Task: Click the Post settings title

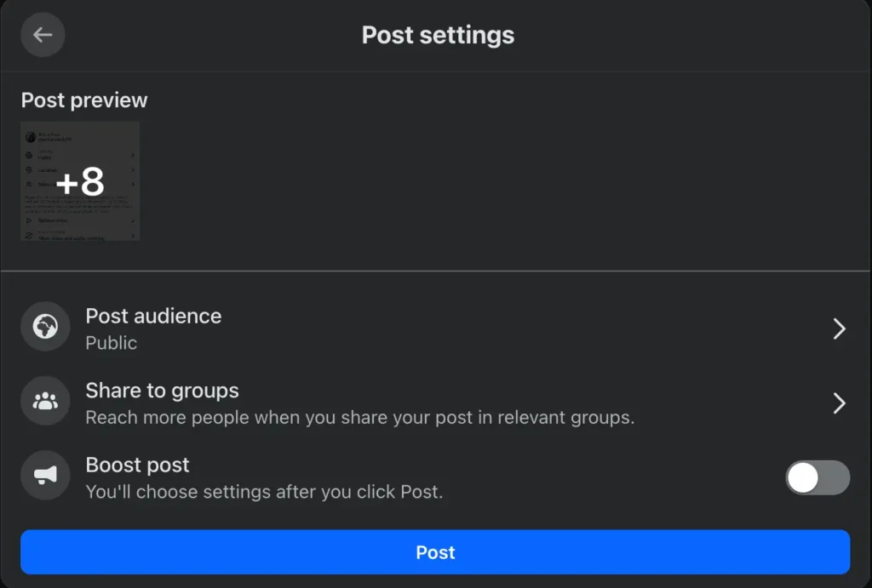Action: click(x=438, y=35)
